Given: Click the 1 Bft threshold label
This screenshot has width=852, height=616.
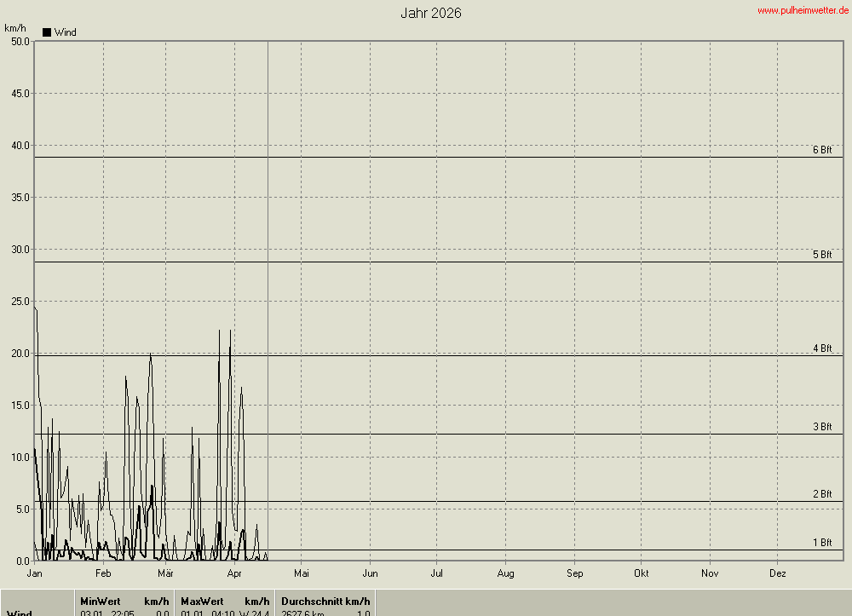Looking at the screenshot, I should pos(821,543).
